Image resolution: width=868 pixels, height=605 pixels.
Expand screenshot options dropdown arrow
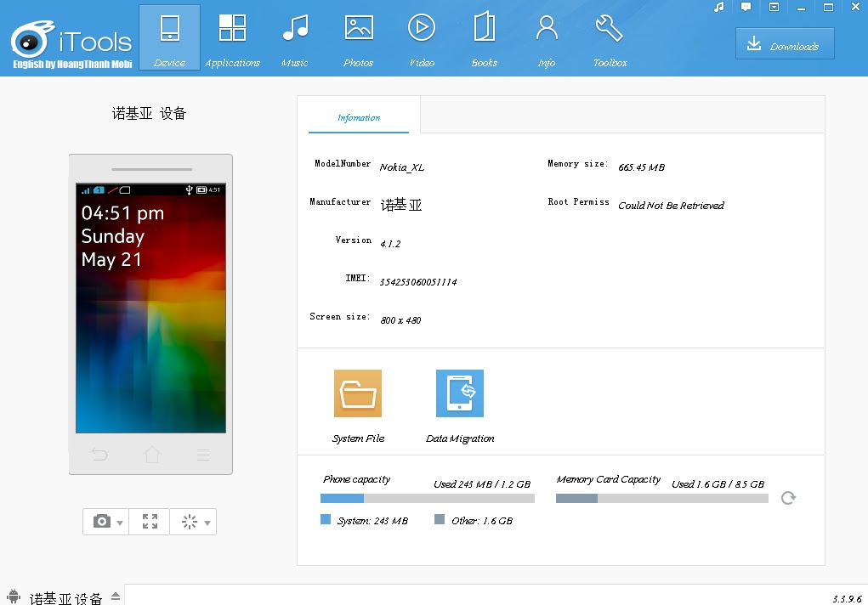click(x=120, y=523)
